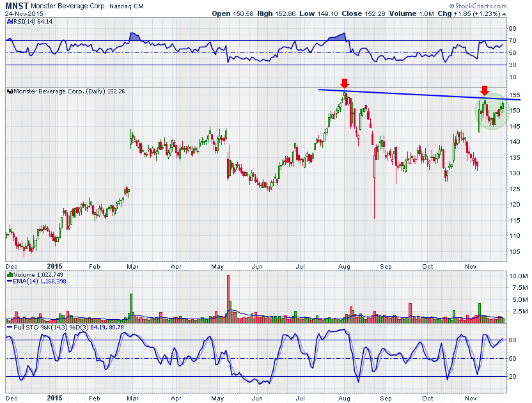This screenshot has height=403, width=532.
Task: Click the Close value 152.26 in the header
Action: (x=375, y=14)
